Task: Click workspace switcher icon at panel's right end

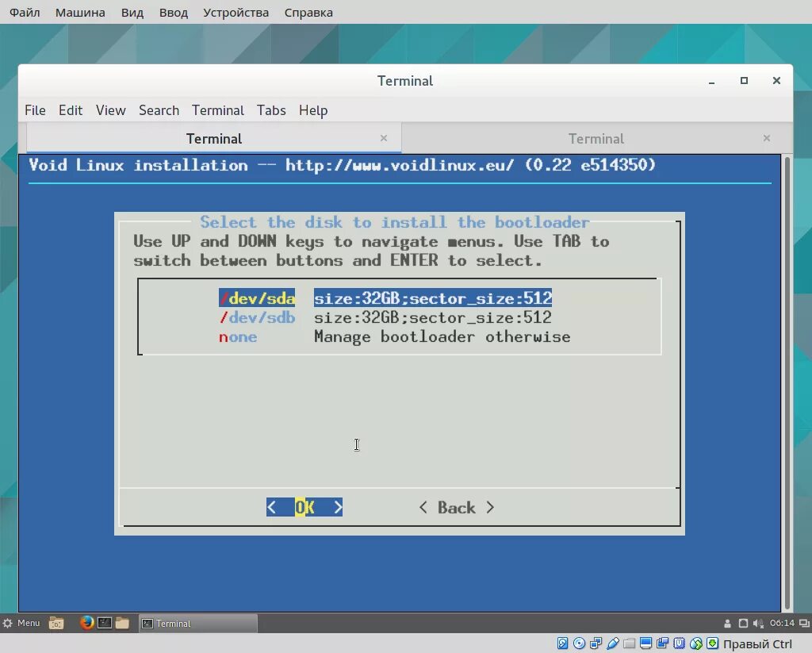Action: 804,623
